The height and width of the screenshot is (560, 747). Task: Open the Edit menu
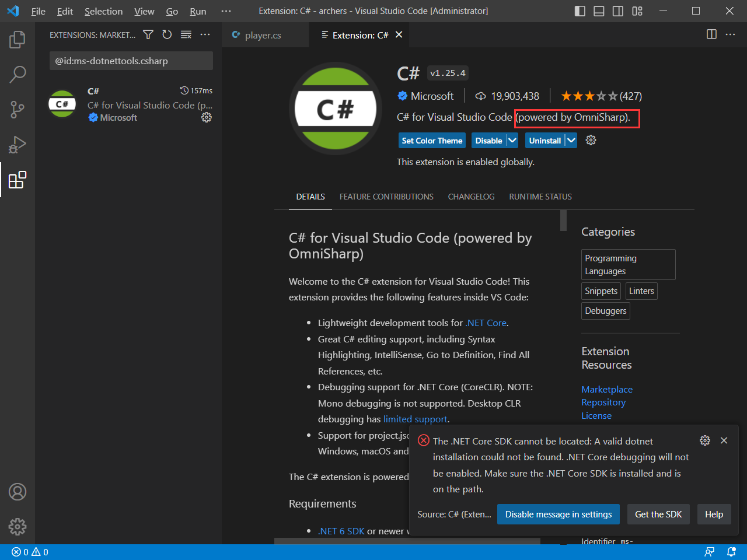pyautogui.click(x=65, y=11)
